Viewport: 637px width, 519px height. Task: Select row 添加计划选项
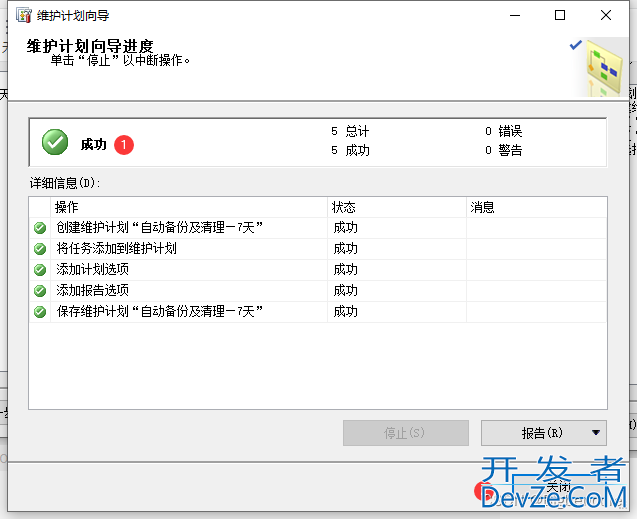pyautogui.click(x=318, y=270)
